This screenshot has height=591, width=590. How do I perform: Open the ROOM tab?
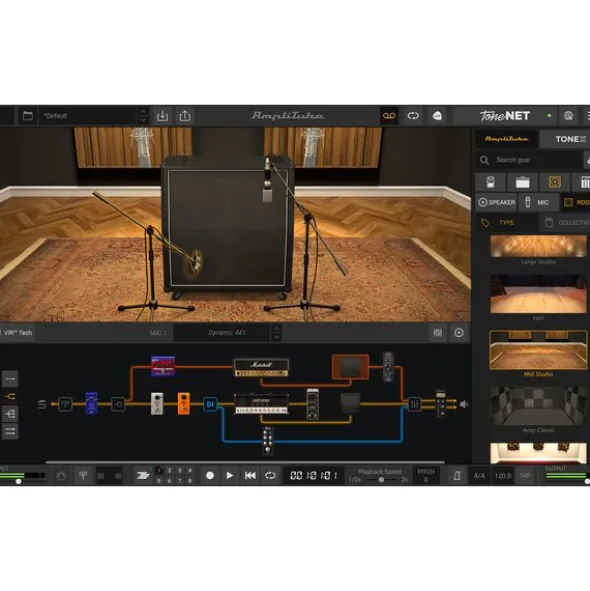pos(576,202)
